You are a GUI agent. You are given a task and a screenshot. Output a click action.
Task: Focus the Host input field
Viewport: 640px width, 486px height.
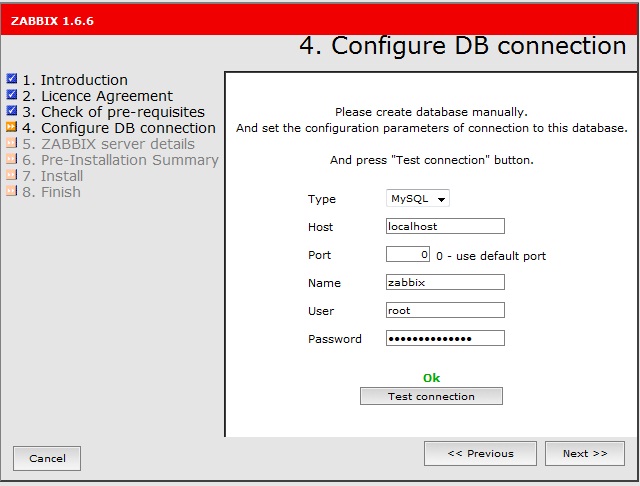coord(445,227)
